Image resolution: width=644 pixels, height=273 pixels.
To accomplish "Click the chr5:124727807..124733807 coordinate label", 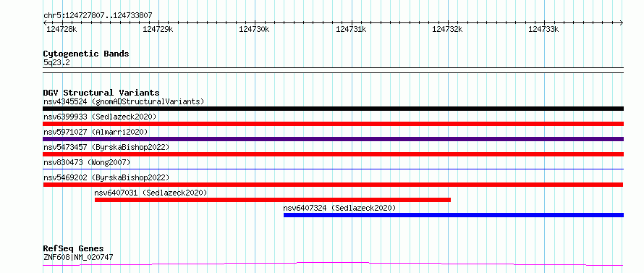I will (x=98, y=15).
